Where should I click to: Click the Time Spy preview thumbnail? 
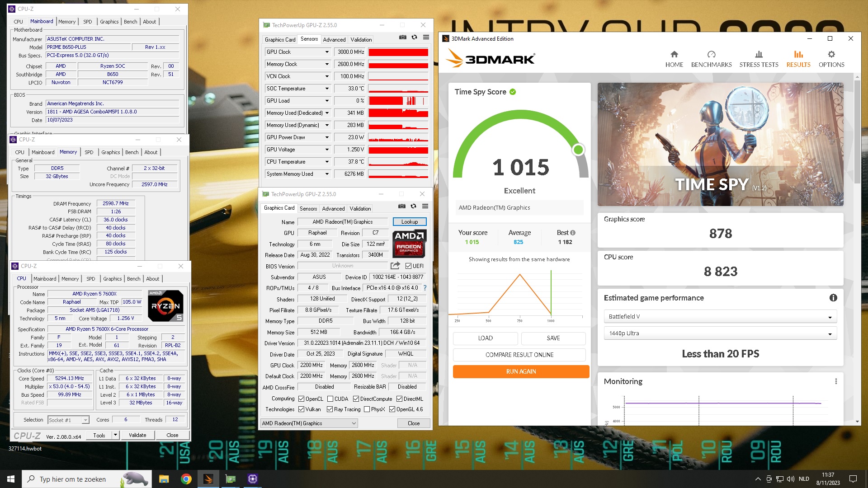pos(720,144)
